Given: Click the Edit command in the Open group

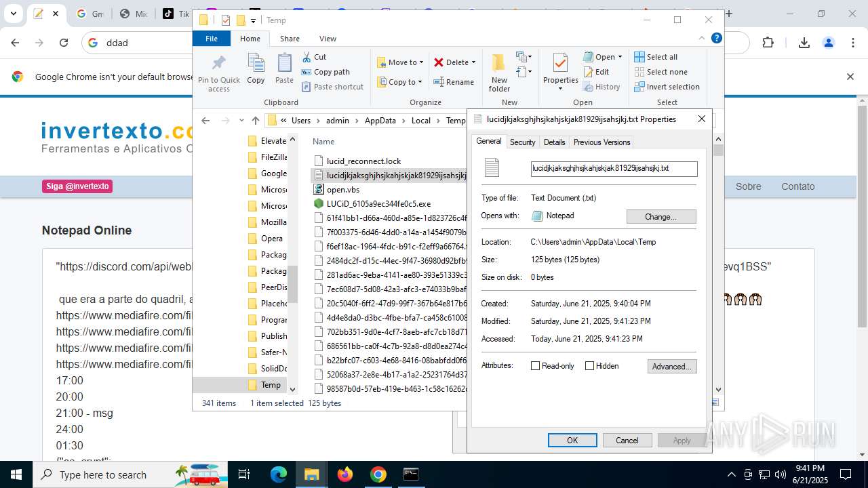Looking at the screenshot, I should tap(596, 72).
